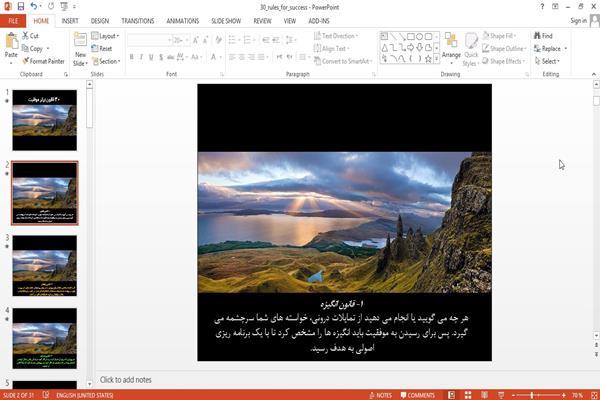Screen dimensions: 600x400
Task: Toggle the NOTES pane in status bar
Action: [x=380, y=395]
